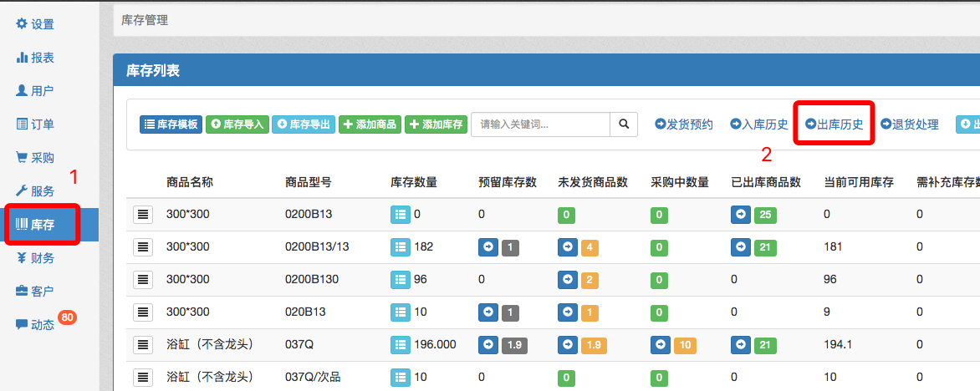Click the 库存模板 button
980x391 pixels.
point(171,124)
